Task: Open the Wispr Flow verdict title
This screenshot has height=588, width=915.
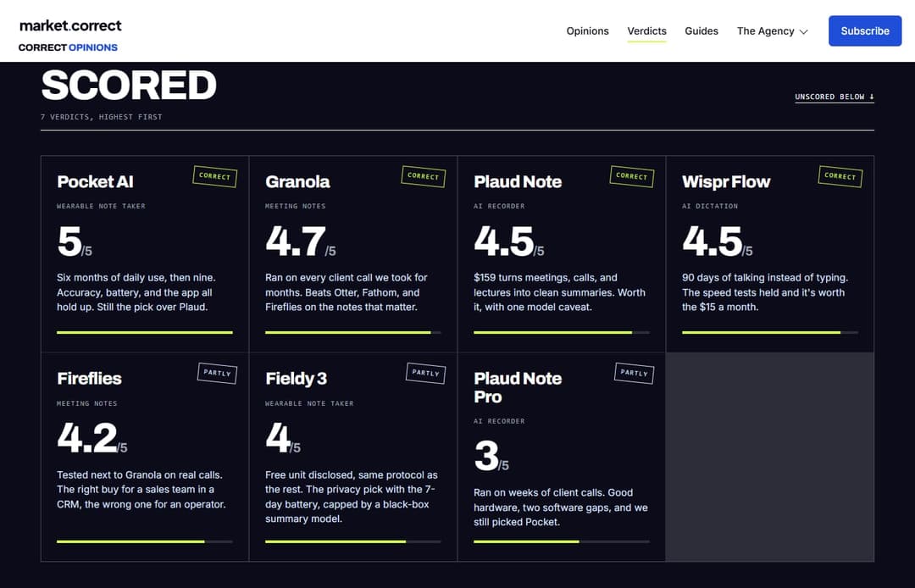Action: coord(726,181)
